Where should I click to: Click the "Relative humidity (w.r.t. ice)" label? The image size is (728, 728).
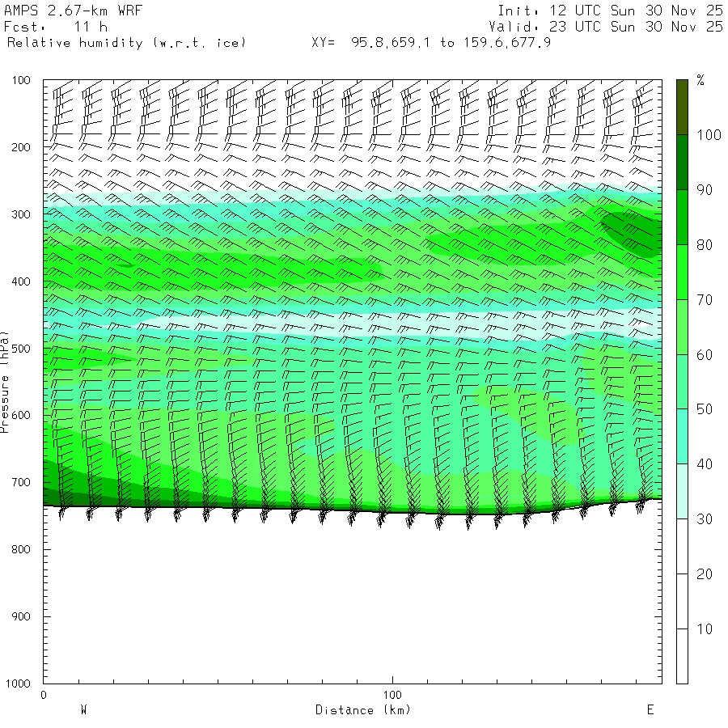(126, 43)
